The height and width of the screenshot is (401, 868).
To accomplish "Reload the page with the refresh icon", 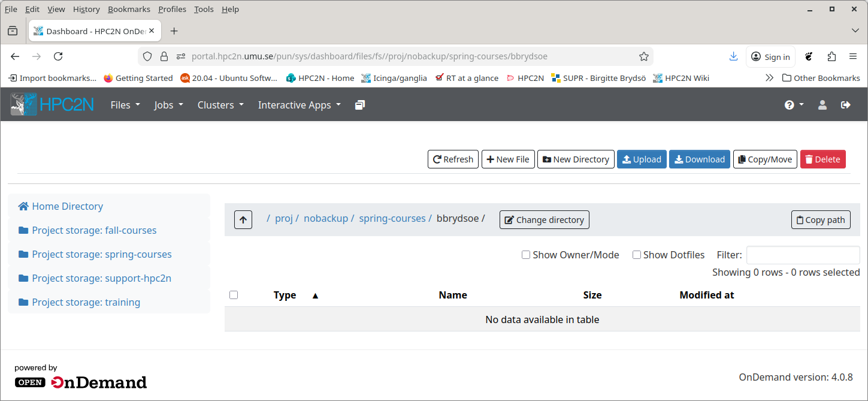I will click(58, 56).
